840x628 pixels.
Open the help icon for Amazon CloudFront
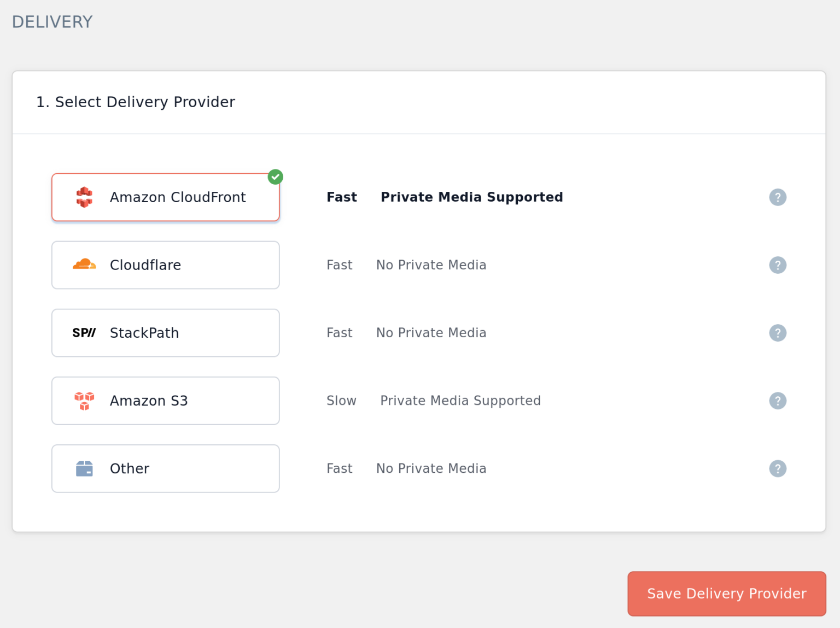(778, 197)
